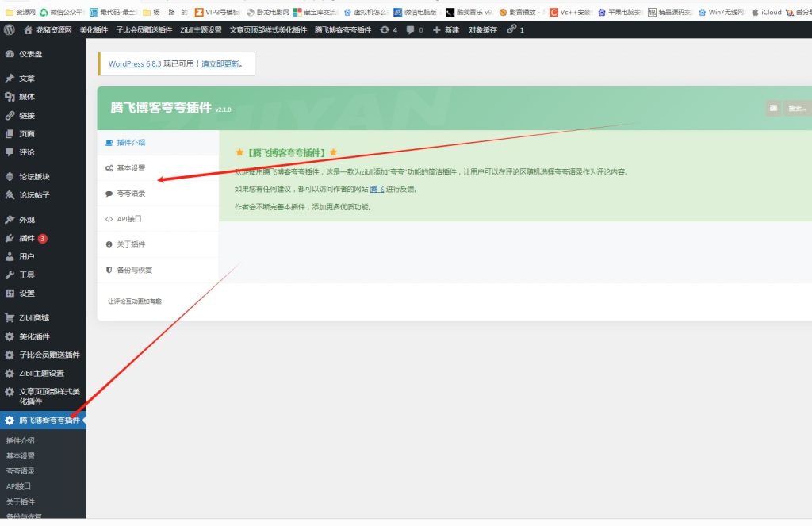812x526 pixels.
Task: Click the 评论 comments sidebar item
Action: 26,152
